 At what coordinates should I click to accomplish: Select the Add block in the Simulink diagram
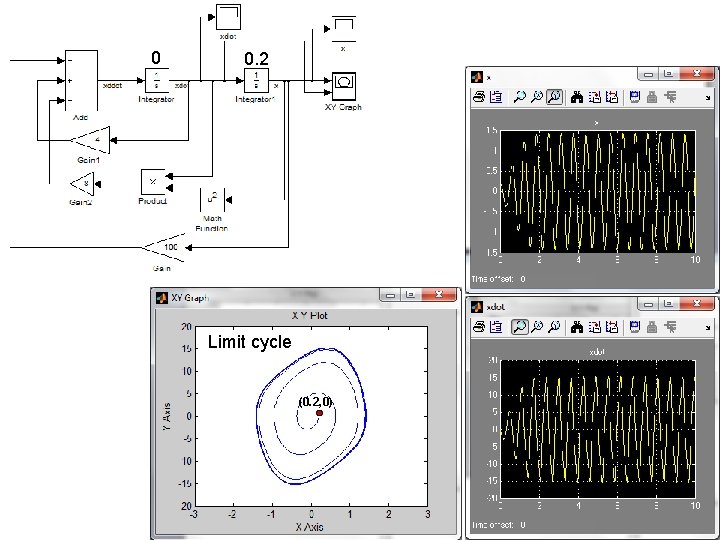[81, 80]
